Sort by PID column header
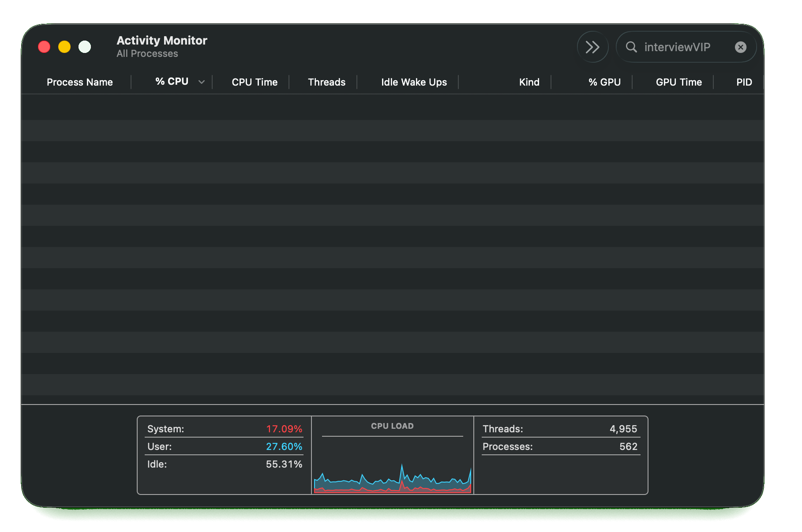Image resolution: width=802 pixels, height=532 pixels. [744, 82]
